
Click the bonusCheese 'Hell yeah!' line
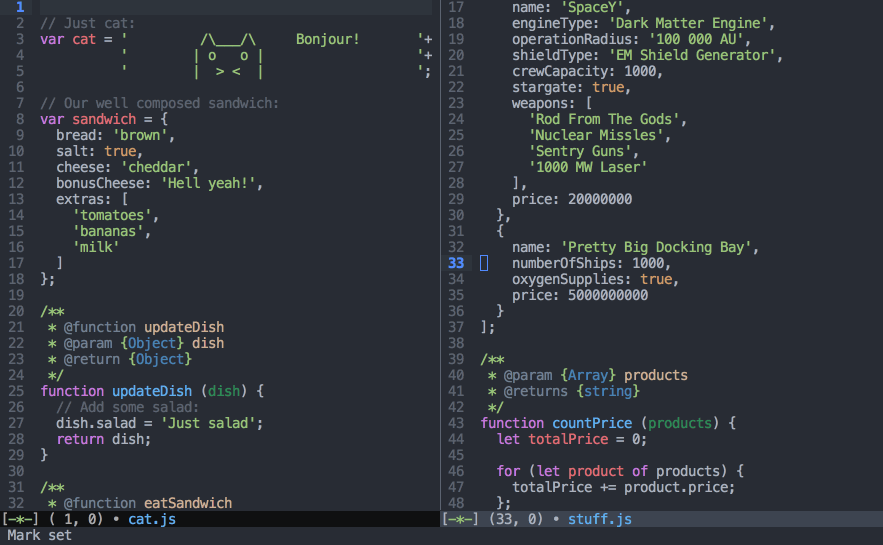tap(159, 184)
